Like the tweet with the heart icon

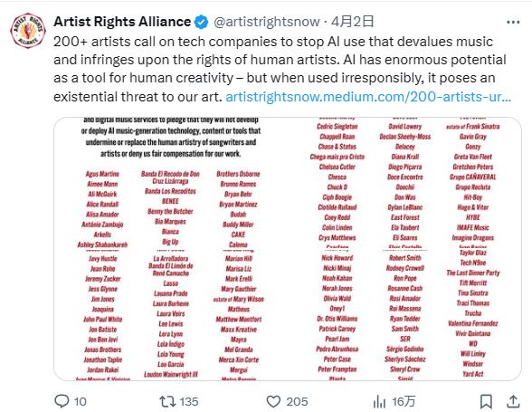(x=273, y=401)
